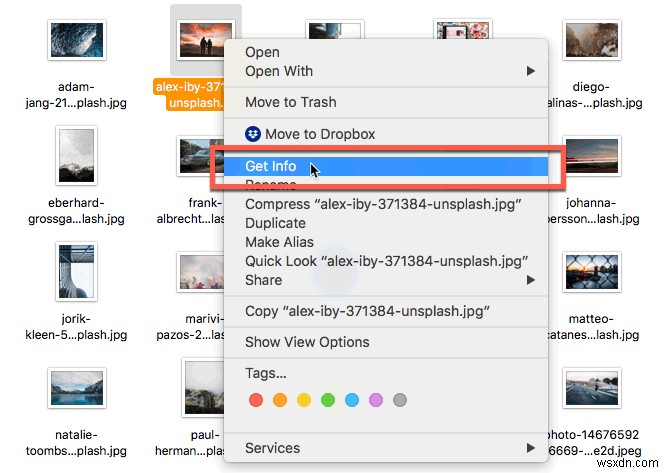
Task: Click the eberhard-grossga...lash.jpg file name
Action: [x=76, y=211]
